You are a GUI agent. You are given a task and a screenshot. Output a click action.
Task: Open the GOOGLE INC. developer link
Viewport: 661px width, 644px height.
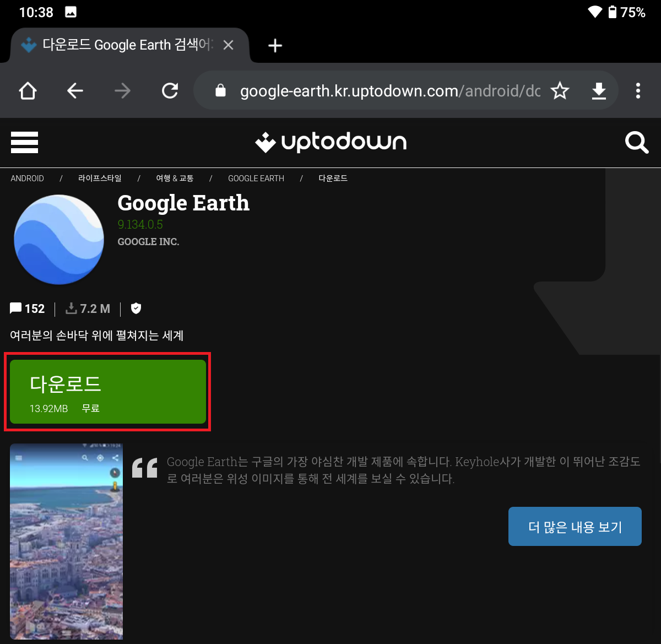148,242
